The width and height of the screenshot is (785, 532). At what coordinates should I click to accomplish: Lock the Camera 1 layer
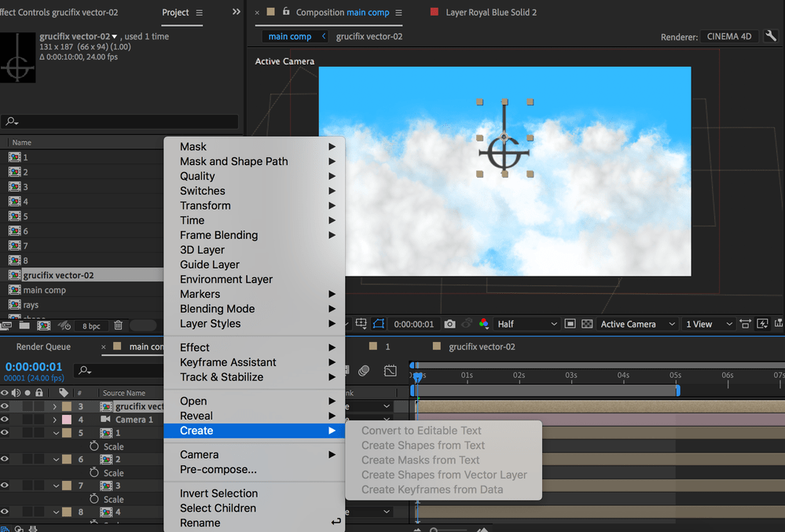tap(39, 420)
